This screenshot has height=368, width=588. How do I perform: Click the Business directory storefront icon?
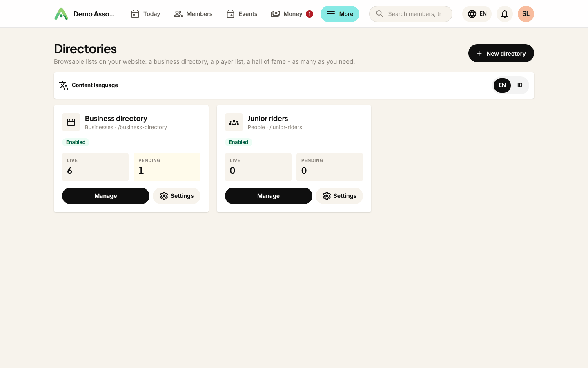coord(71,122)
